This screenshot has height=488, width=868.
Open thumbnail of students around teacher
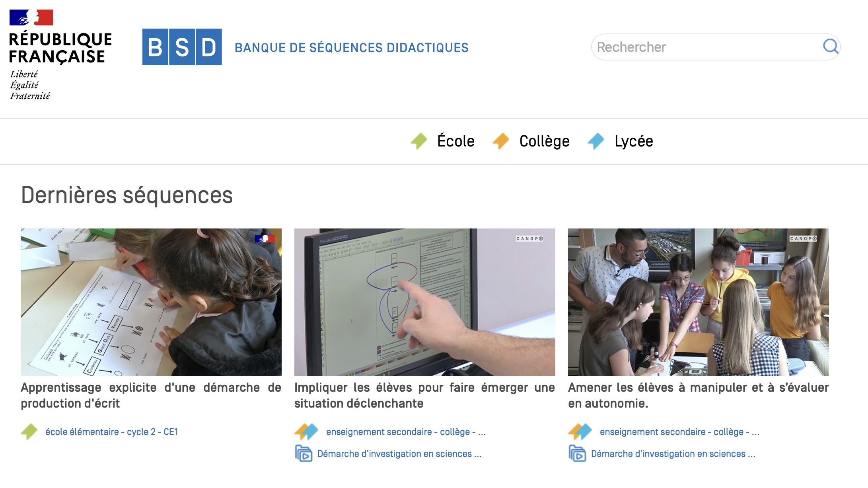pyautogui.click(x=698, y=302)
